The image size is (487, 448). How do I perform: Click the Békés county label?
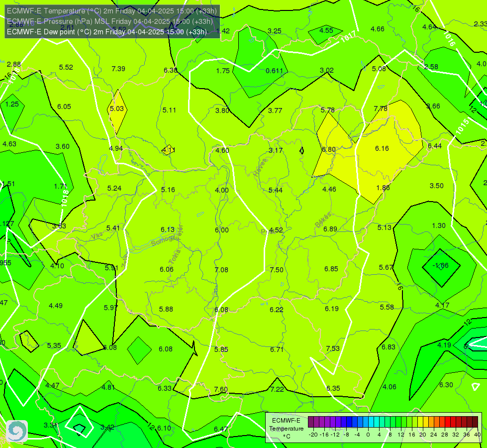323,220
